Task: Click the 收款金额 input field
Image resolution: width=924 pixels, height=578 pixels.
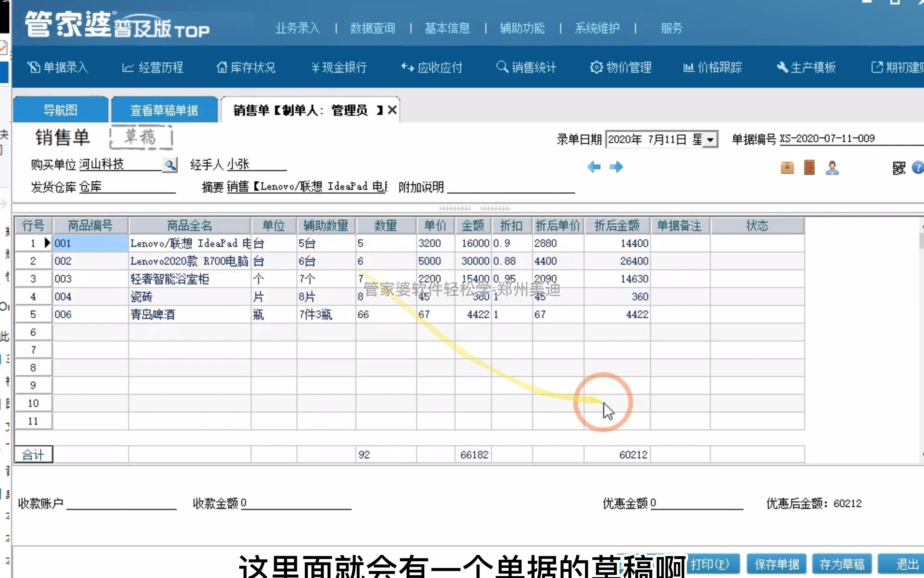Action: point(296,503)
